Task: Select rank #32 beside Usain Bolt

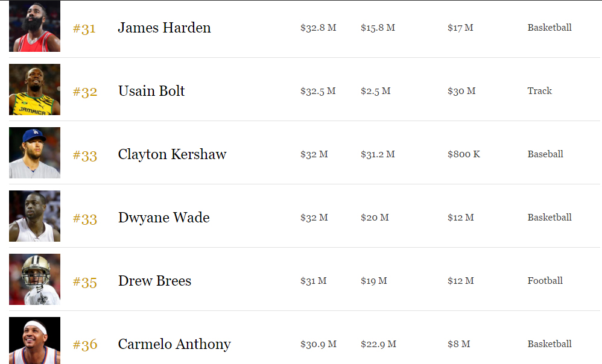Action: click(x=85, y=92)
